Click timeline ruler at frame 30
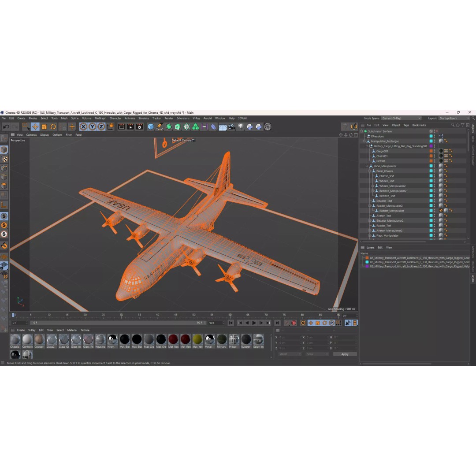 [x=121, y=315]
